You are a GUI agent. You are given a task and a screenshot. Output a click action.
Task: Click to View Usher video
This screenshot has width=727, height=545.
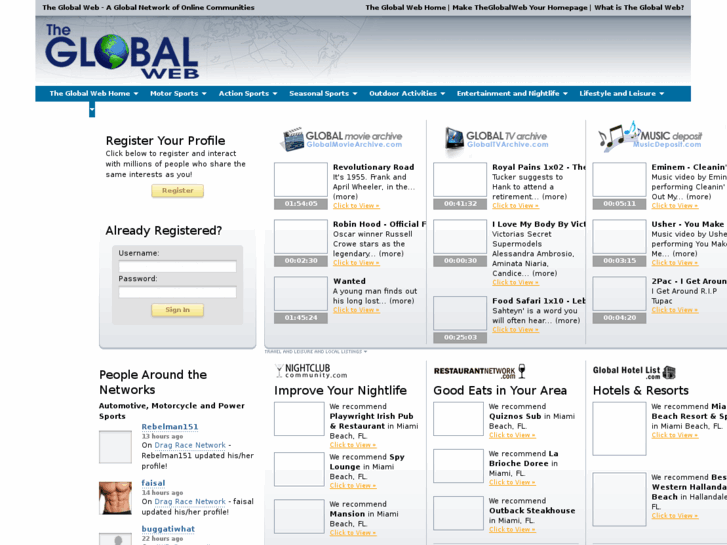675,263
